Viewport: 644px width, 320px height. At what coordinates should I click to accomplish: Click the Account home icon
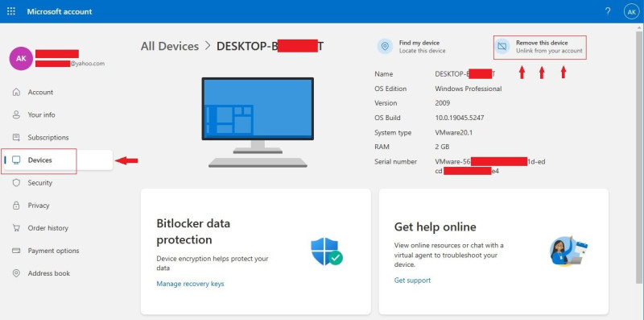(x=16, y=92)
